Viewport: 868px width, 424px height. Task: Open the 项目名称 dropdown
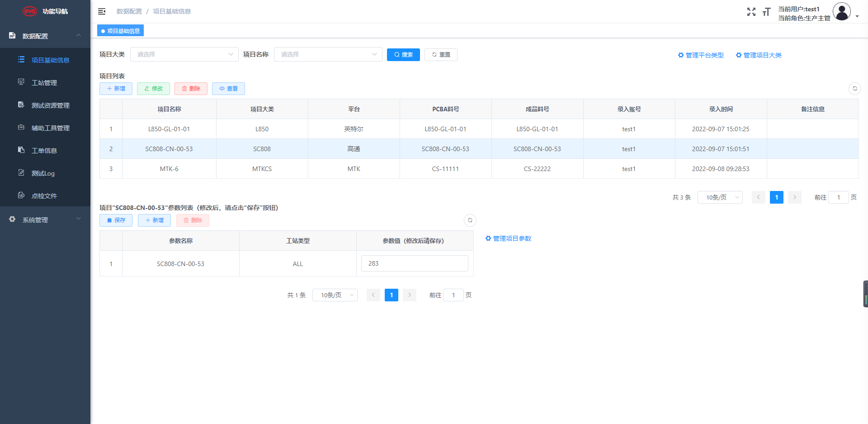tap(328, 54)
